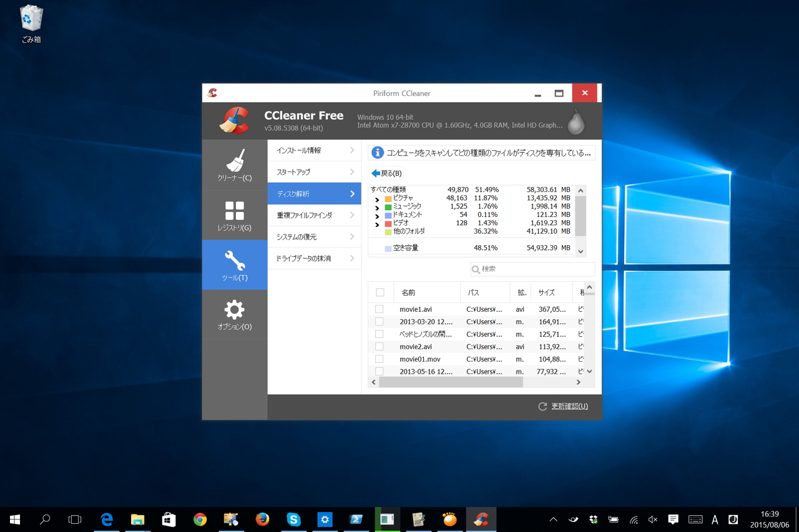The width and height of the screenshot is (799, 532).
Task: Sort the file list by パス column
Action: pyautogui.click(x=485, y=293)
